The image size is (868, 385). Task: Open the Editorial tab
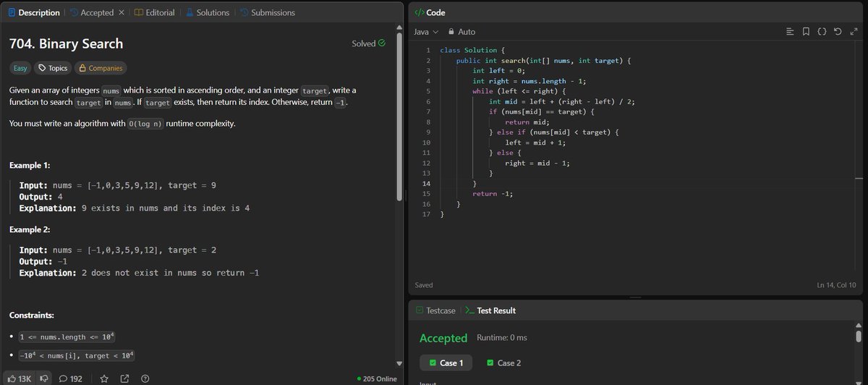155,12
